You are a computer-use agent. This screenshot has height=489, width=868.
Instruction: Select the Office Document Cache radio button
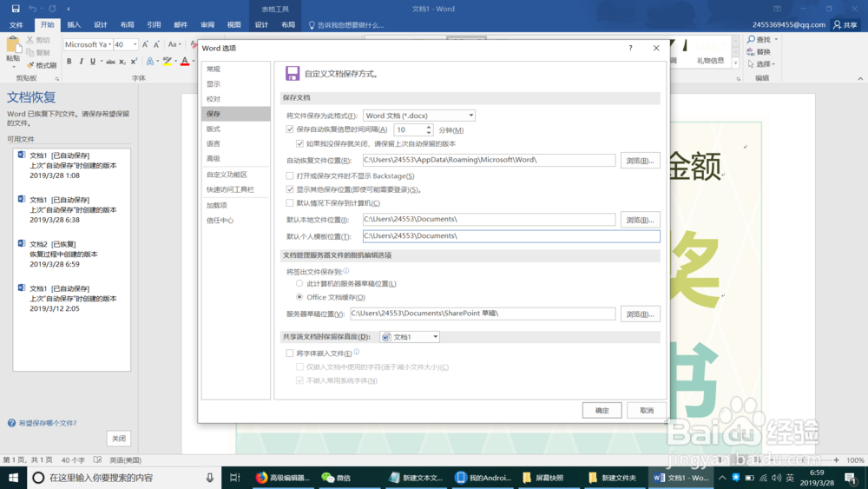299,297
